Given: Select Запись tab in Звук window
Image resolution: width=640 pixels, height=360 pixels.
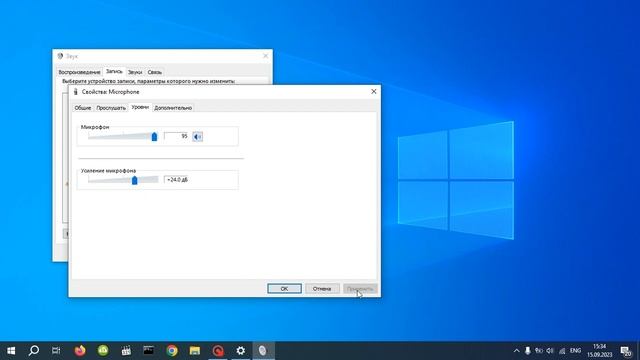Looking at the screenshot, I should (x=114, y=71).
